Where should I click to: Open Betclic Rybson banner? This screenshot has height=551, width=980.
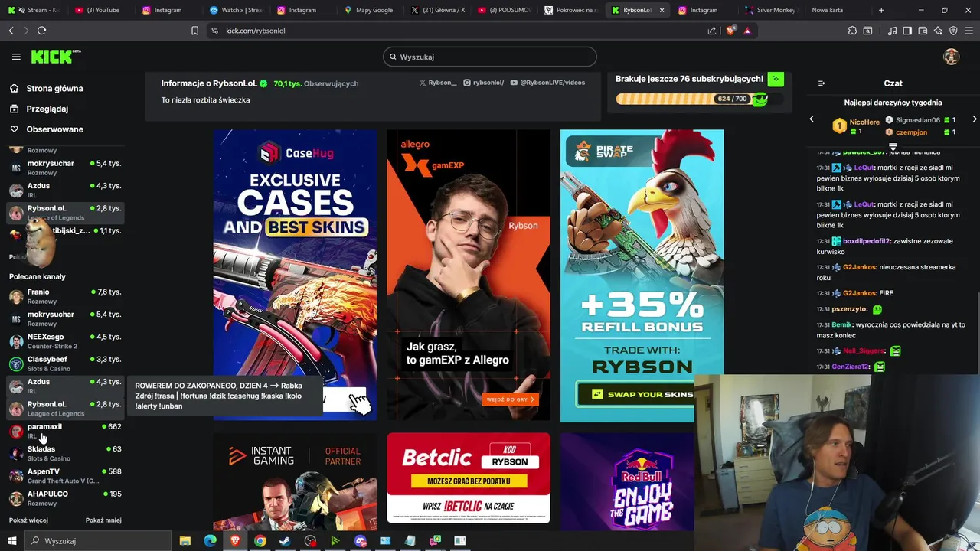[x=469, y=478]
